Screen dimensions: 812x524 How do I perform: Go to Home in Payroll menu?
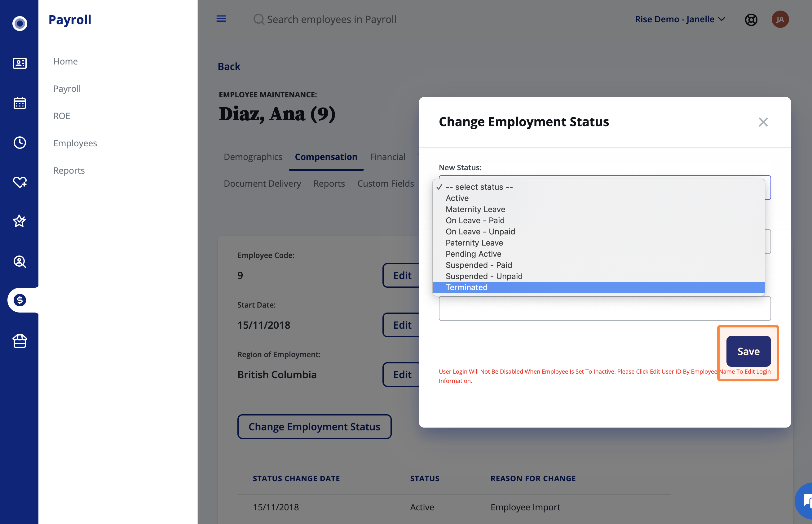point(66,61)
